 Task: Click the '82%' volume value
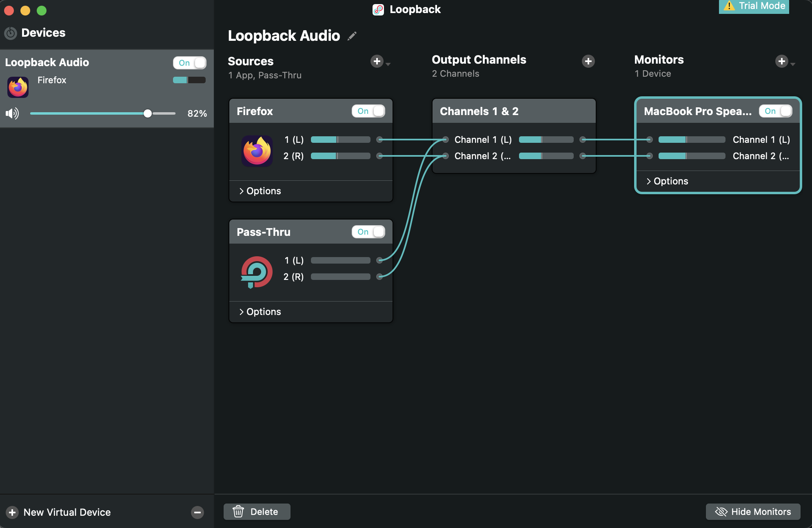pos(197,113)
